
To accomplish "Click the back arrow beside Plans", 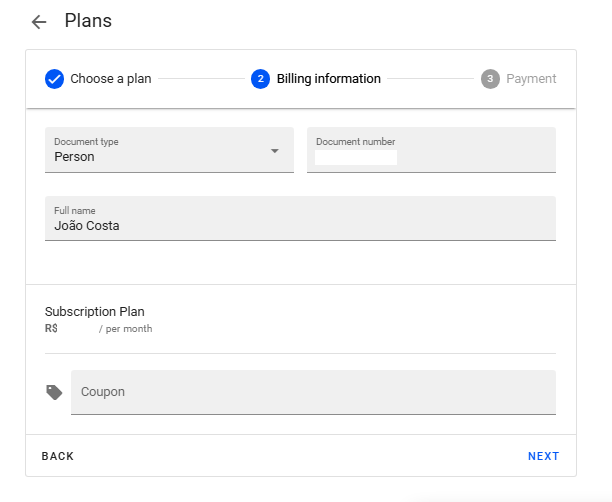I will coord(39,22).
